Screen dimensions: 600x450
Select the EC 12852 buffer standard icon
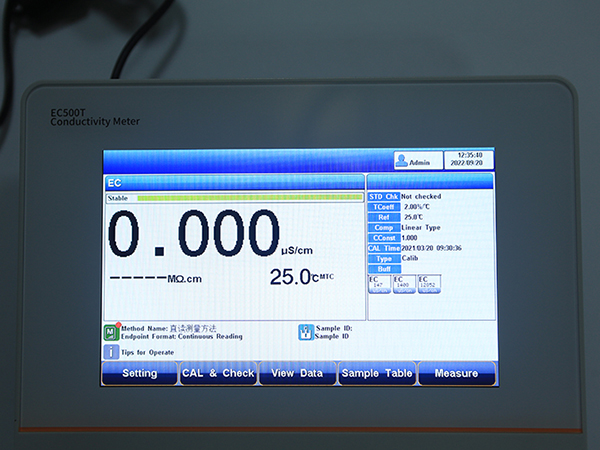coord(429,284)
